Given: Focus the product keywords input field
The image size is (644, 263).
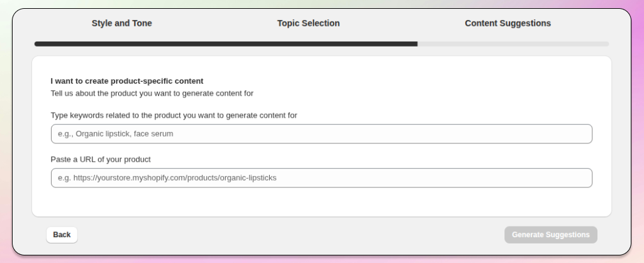Looking at the screenshot, I should [x=321, y=133].
